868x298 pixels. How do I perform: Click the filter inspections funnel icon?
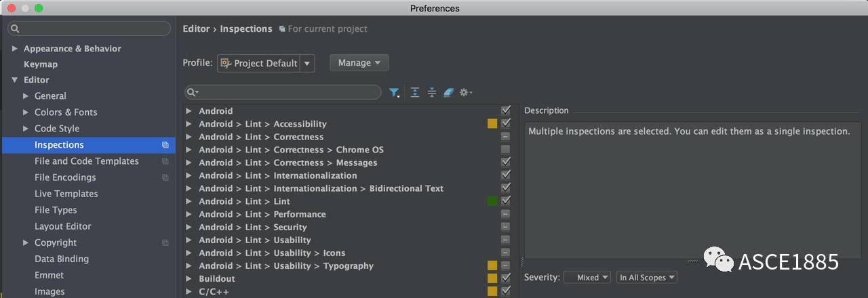[394, 93]
